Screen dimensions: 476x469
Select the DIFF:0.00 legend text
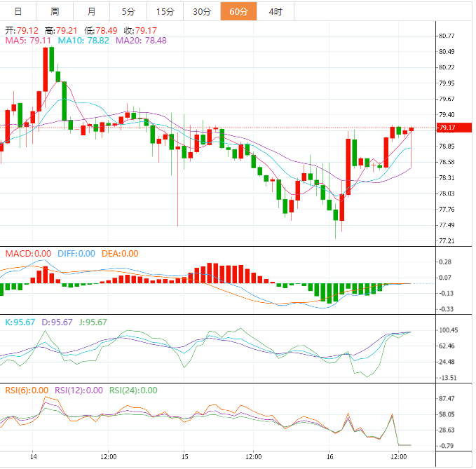pyautogui.click(x=75, y=254)
